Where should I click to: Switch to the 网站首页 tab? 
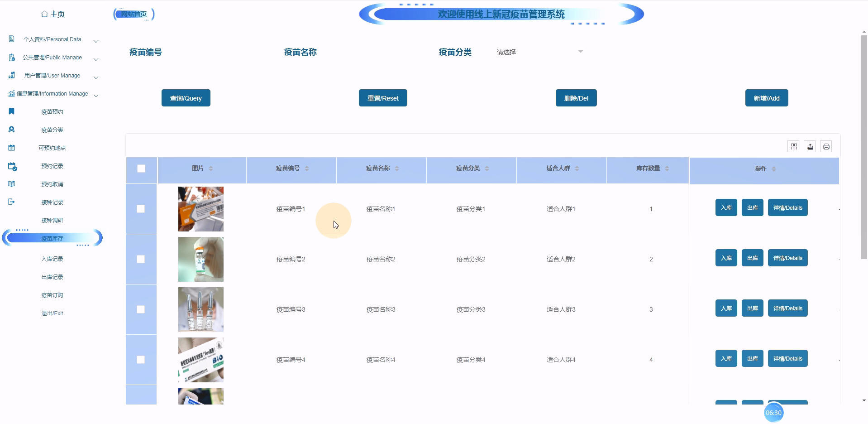pos(134,14)
